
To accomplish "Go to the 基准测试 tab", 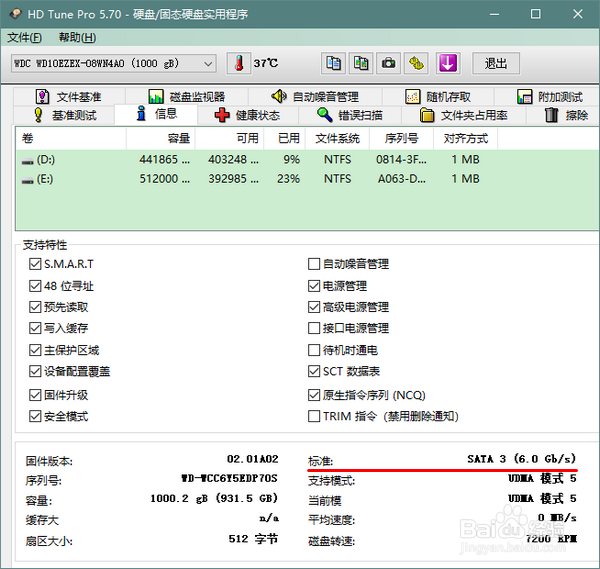I will 64,115.
